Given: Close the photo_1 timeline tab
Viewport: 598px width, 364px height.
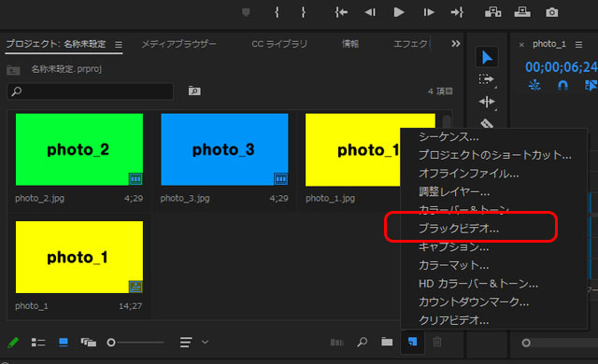Looking at the screenshot, I should click(x=521, y=45).
